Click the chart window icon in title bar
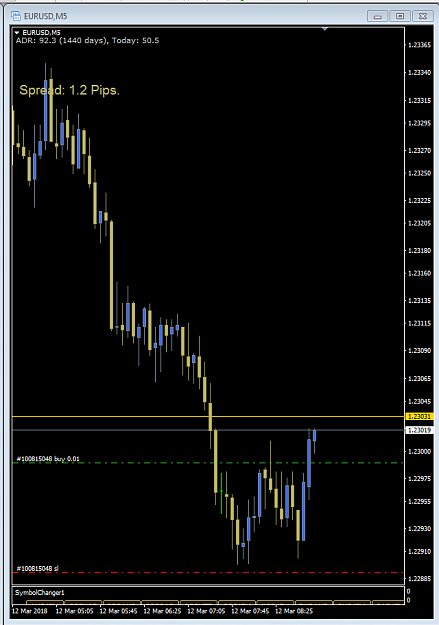 [16, 16]
